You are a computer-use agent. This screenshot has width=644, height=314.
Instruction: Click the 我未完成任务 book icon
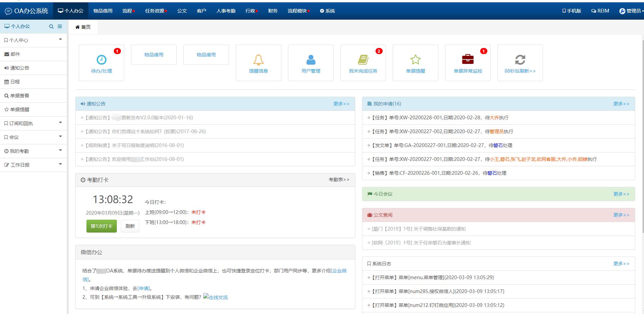(x=363, y=60)
